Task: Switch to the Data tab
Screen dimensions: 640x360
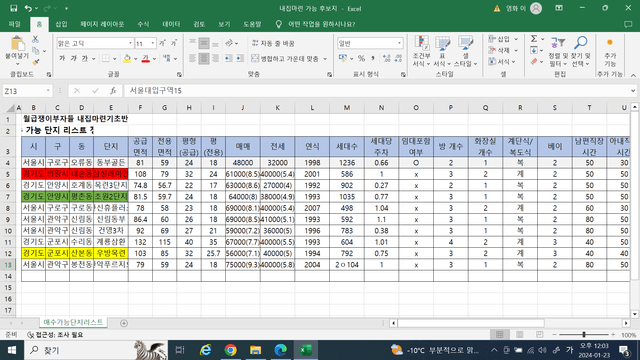Action: point(171,24)
